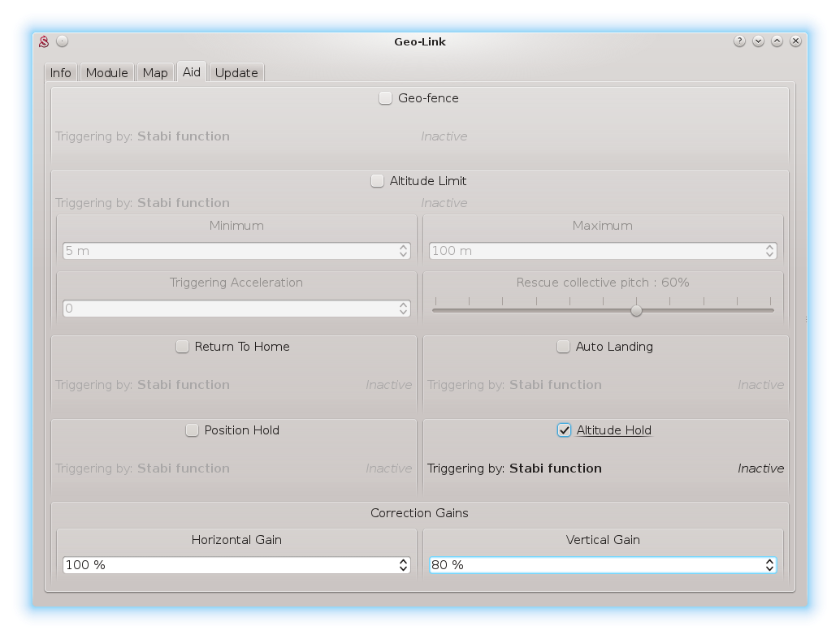The height and width of the screenshot is (639, 840).
Task: Minimize the Geo-Link window
Action: (758, 41)
